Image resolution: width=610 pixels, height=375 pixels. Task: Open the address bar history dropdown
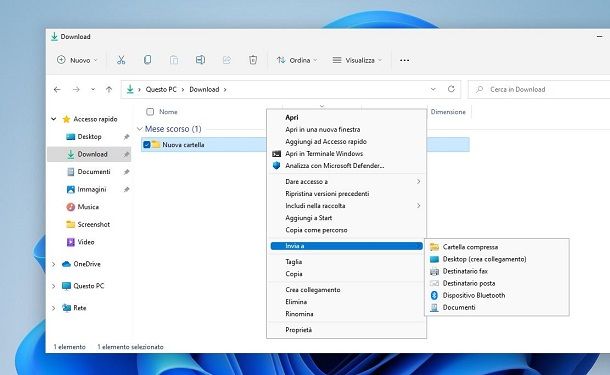click(433, 89)
